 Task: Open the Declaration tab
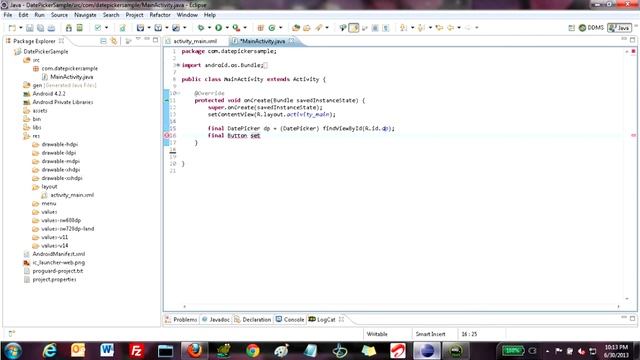[x=253, y=320]
